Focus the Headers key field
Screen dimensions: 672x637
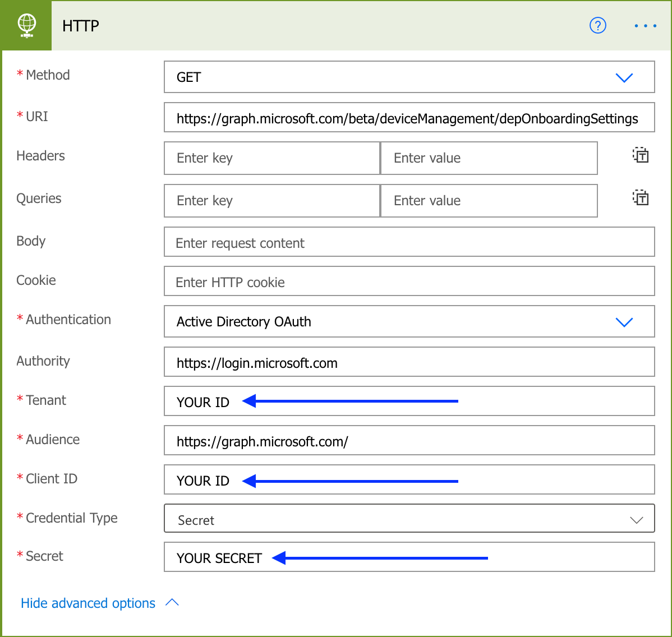click(x=272, y=158)
